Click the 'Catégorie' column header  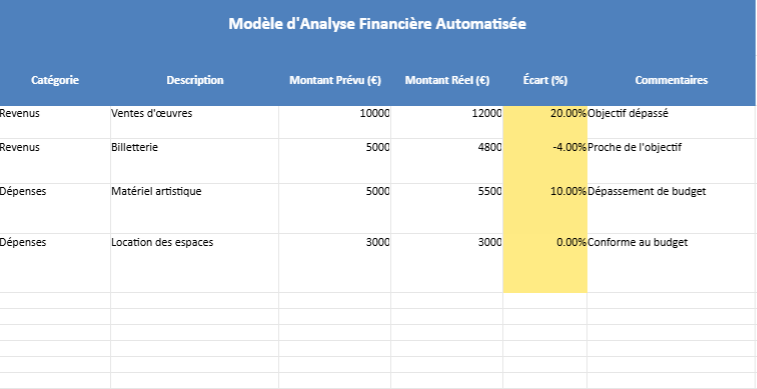pyautogui.click(x=55, y=80)
